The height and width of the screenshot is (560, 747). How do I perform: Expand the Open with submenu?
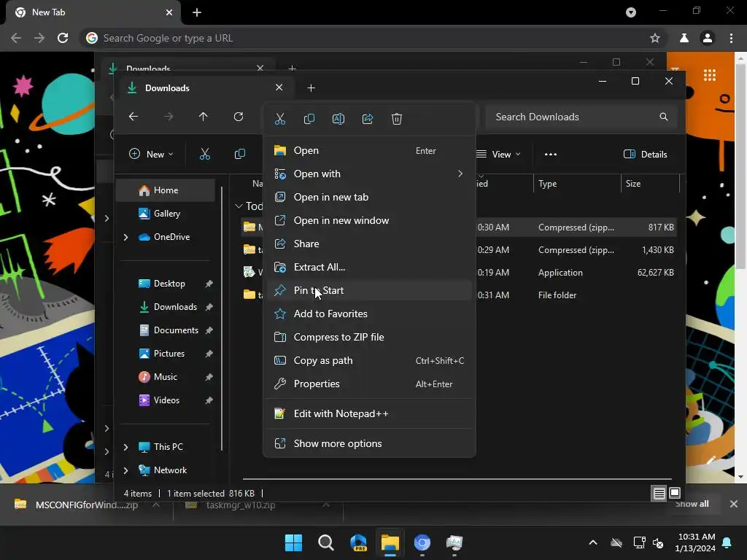point(369,174)
